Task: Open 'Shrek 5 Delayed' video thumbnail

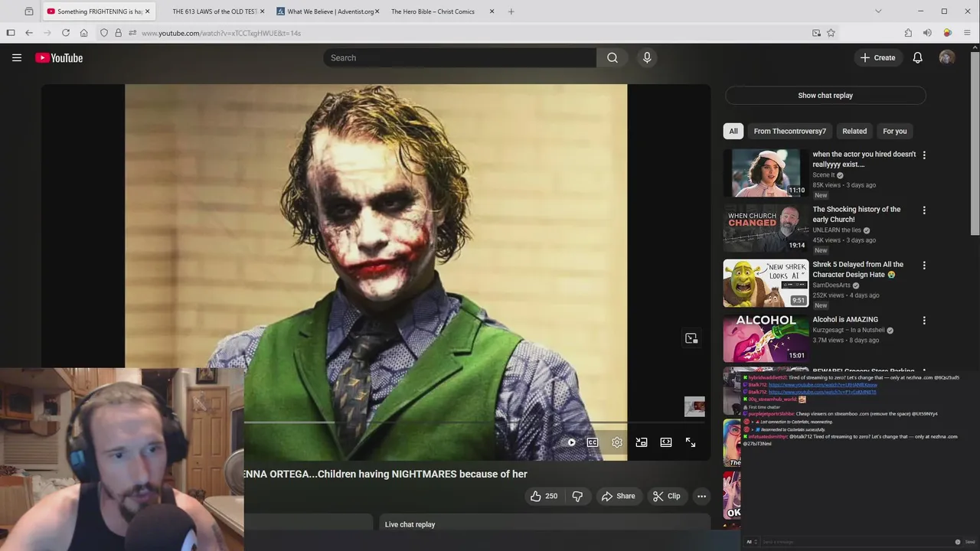Action: 766,283
